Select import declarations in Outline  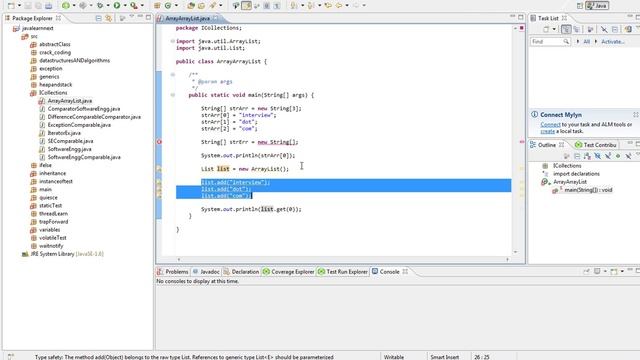point(576,174)
